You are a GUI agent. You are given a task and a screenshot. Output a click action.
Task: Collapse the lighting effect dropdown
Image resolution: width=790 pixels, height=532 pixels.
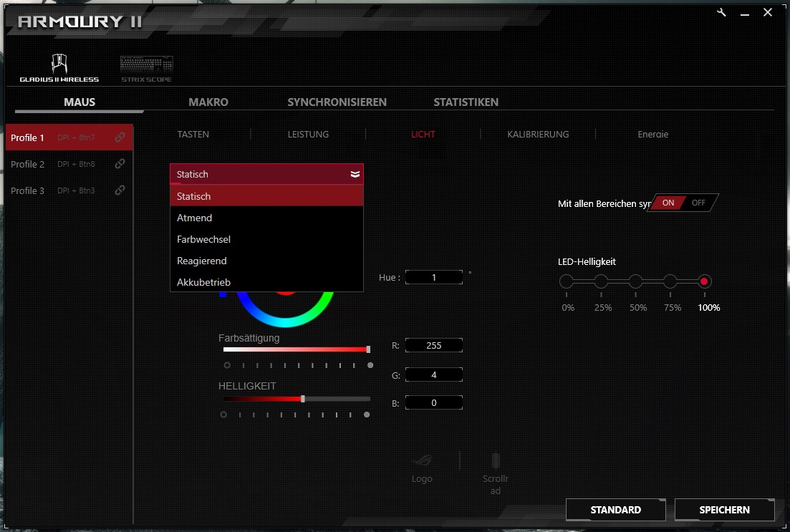pos(354,173)
